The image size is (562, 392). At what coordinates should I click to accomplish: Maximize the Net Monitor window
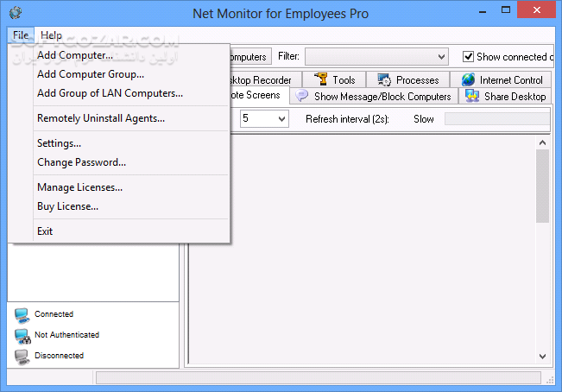coord(505,10)
